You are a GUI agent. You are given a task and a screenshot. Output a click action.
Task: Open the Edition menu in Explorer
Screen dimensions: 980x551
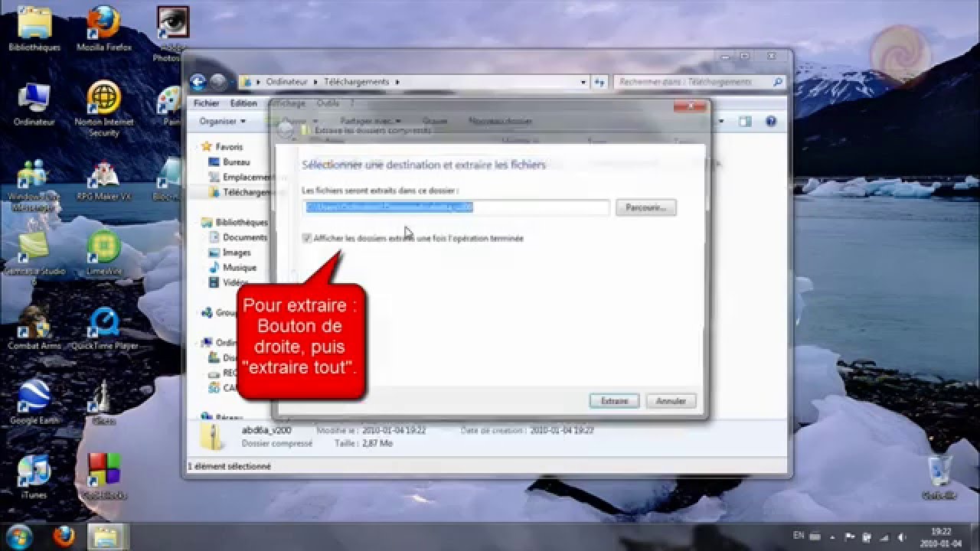click(243, 103)
